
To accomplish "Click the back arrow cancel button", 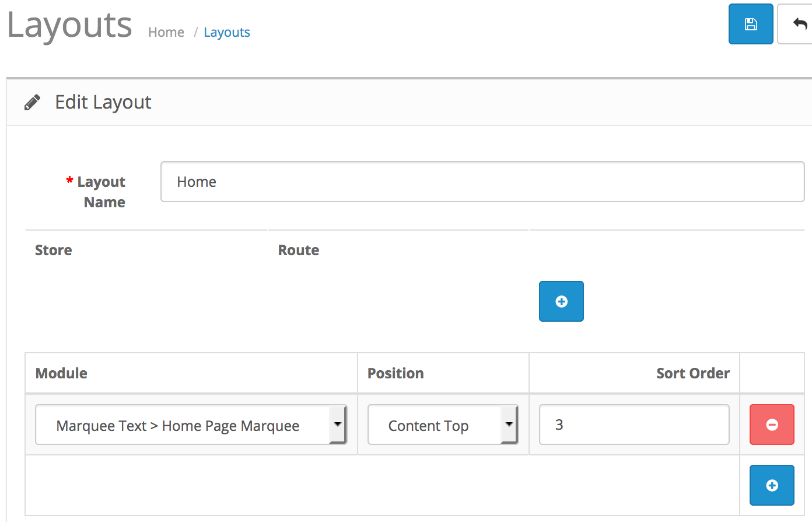I will [x=797, y=24].
